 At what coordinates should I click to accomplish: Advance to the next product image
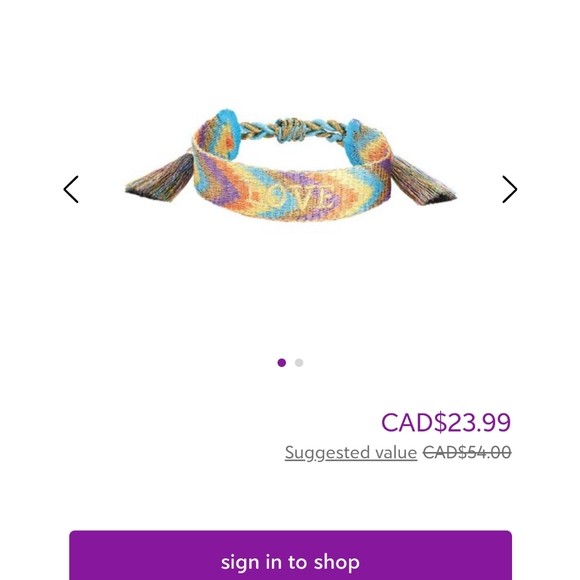pos(509,189)
